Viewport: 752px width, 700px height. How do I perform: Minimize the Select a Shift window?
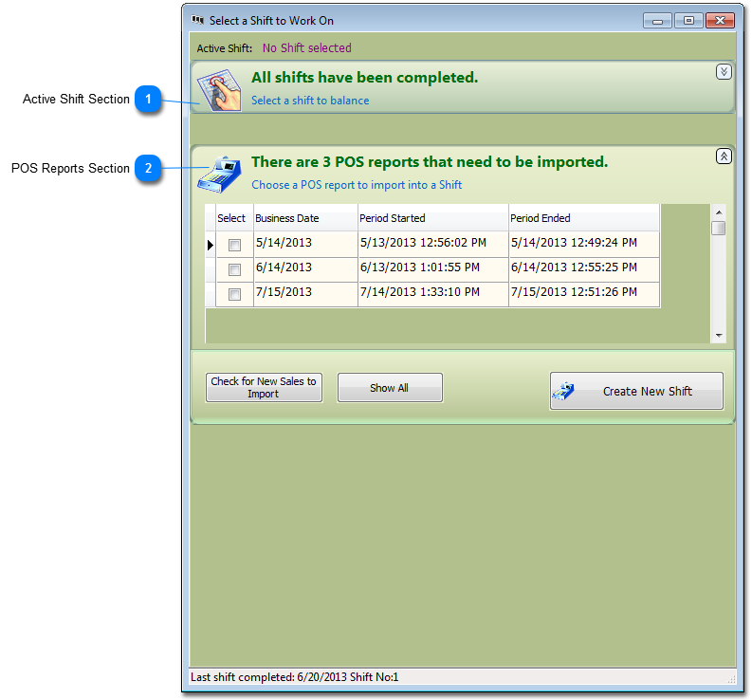tap(658, 20)
